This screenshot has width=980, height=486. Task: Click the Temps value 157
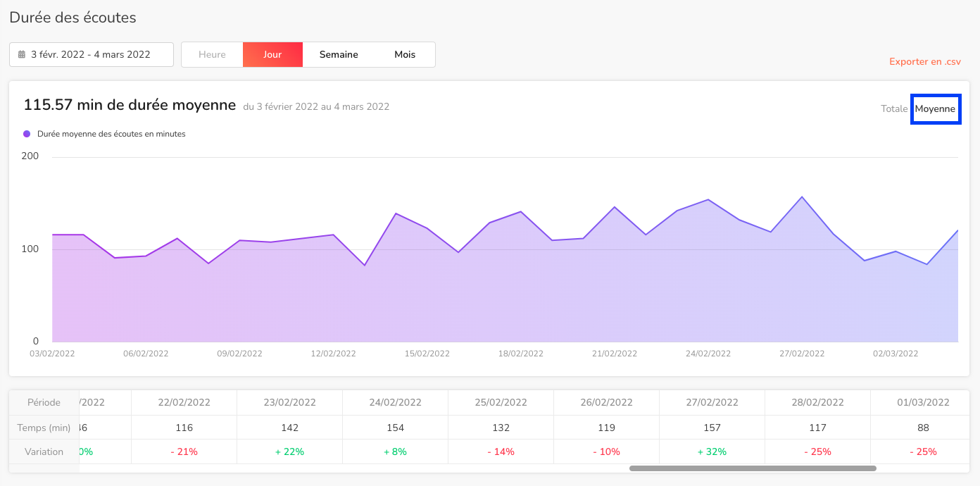coord(712,428)
